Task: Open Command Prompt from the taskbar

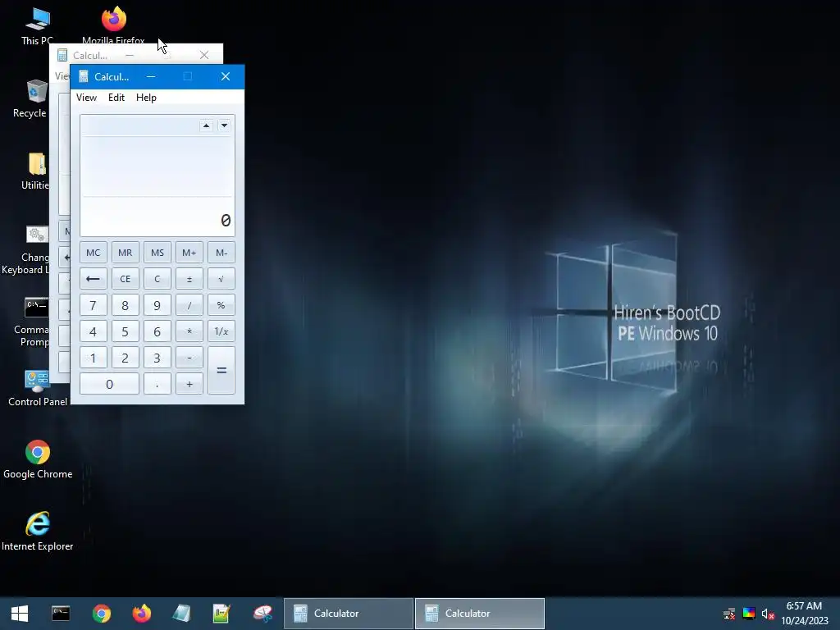Action: tap(61, 614)
